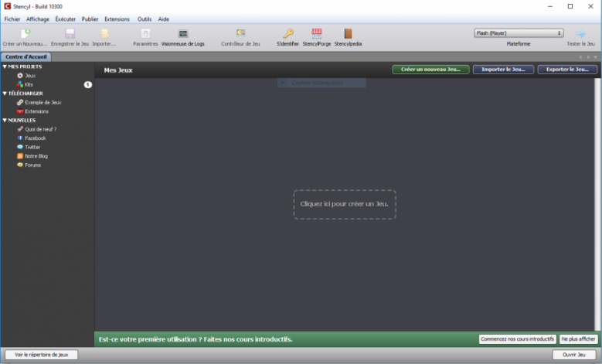Open the Outils menu

pyautogui.click(x=145, y=19)
